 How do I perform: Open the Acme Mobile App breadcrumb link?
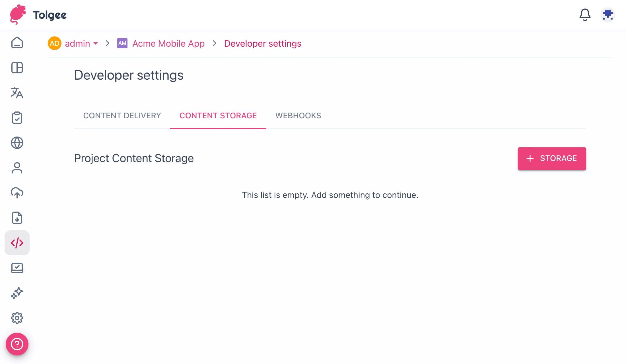pyautogui.click(x=168, y=44)
